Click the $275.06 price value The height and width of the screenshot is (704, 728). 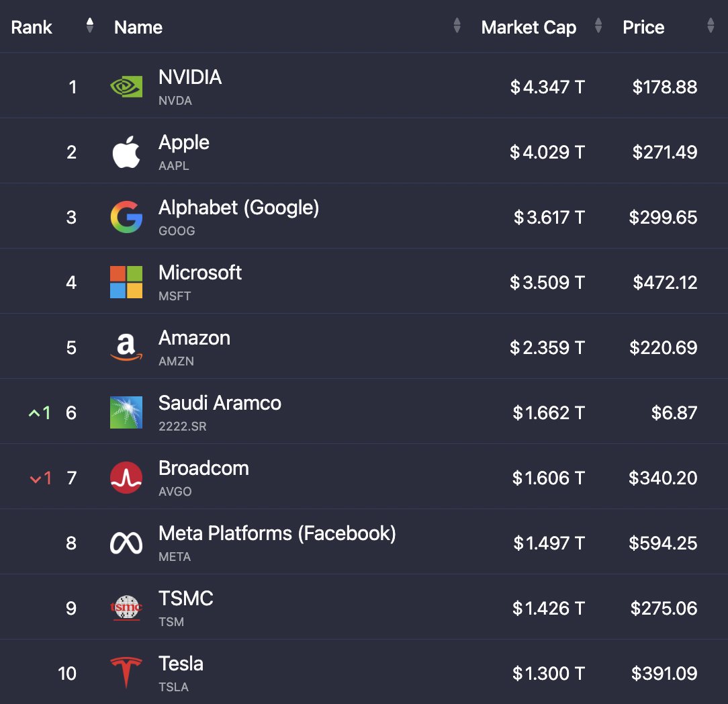point(664,609)
